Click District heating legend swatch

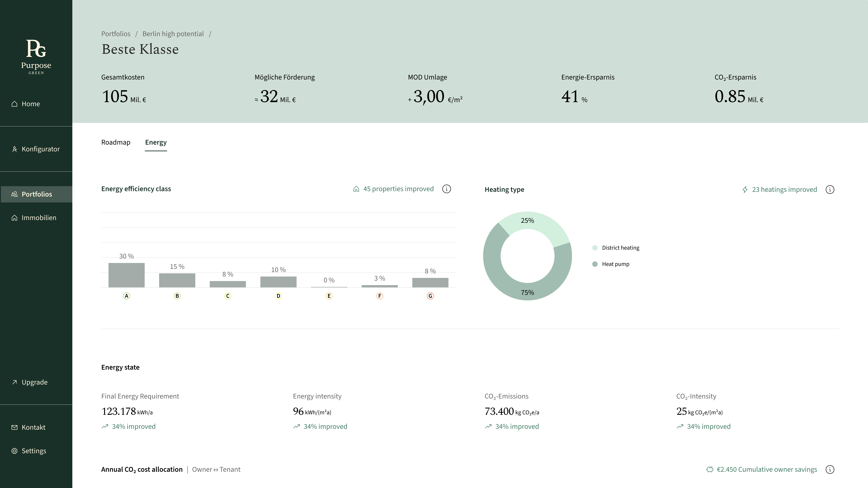595,248
